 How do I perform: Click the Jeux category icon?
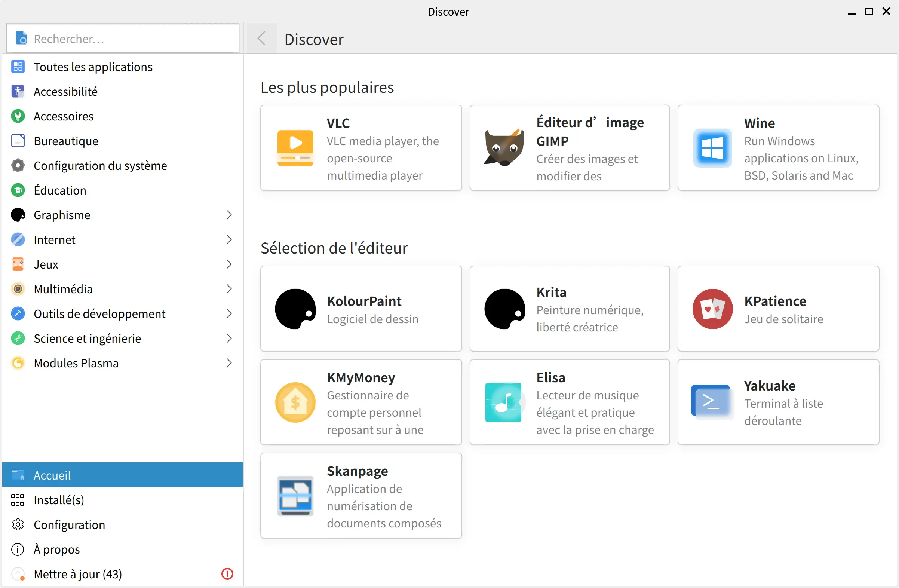tap(18, 264)
